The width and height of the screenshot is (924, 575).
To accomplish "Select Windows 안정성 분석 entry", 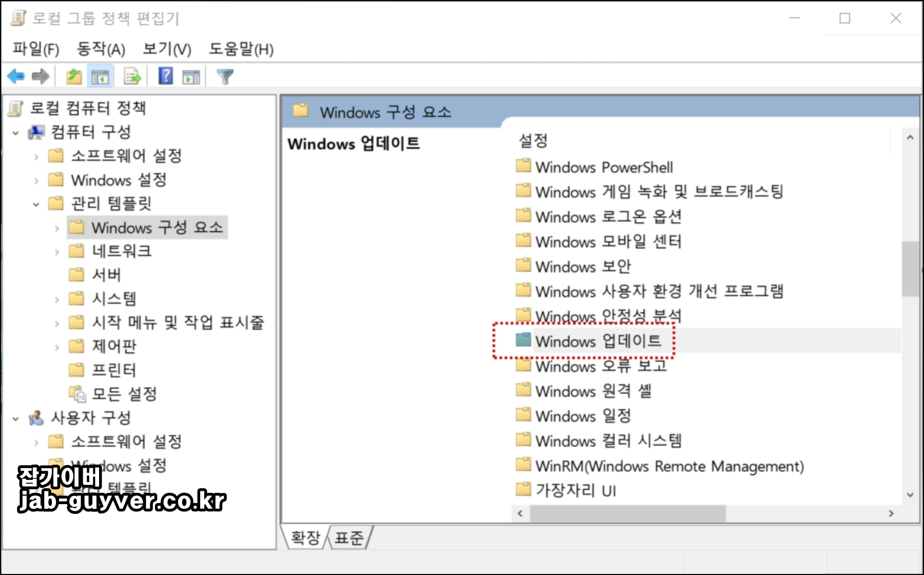I will pyautogui.click(x=608, y=316).
